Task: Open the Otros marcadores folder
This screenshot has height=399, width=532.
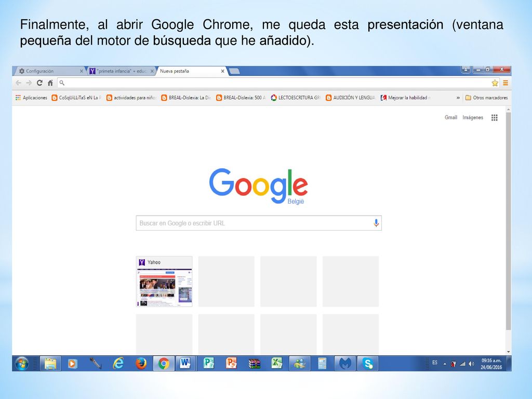Action: point(486,98)
